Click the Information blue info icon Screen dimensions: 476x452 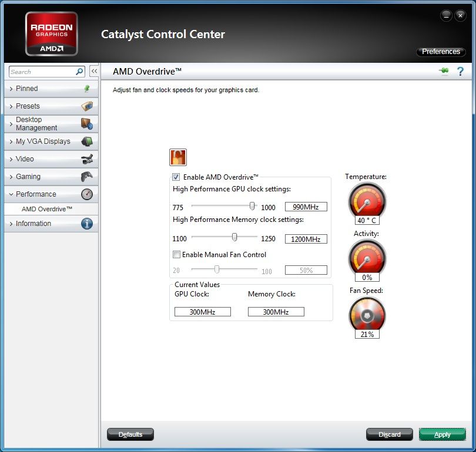coord(87,224)
